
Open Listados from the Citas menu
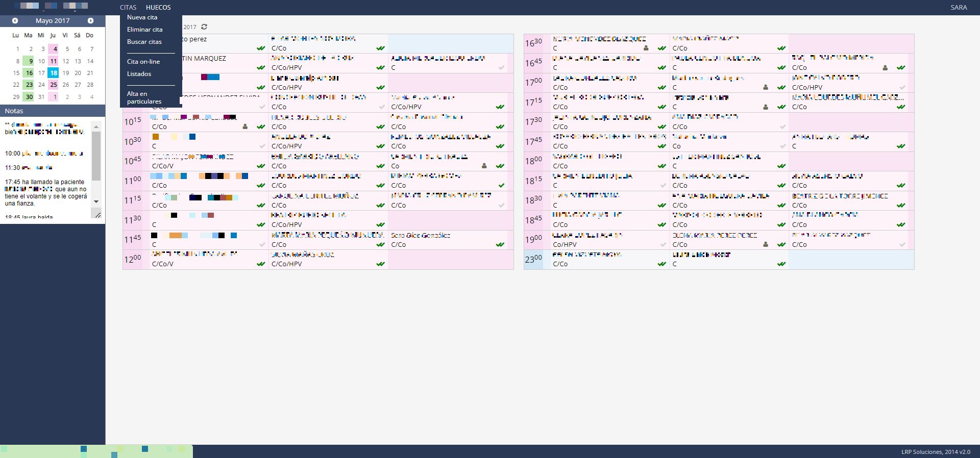(x=139, y=74)
